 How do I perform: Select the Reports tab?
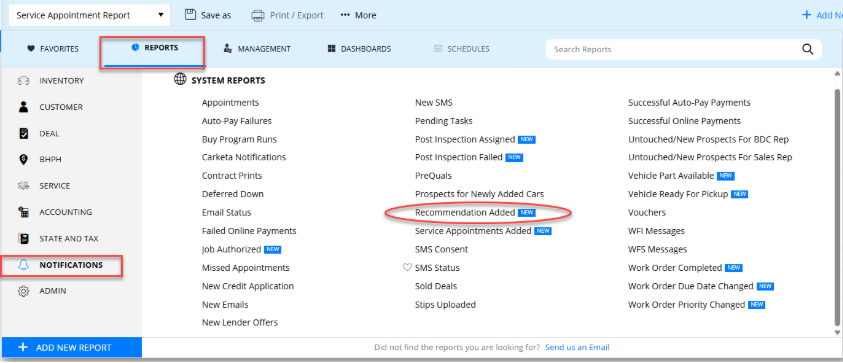tap(155, 48)
